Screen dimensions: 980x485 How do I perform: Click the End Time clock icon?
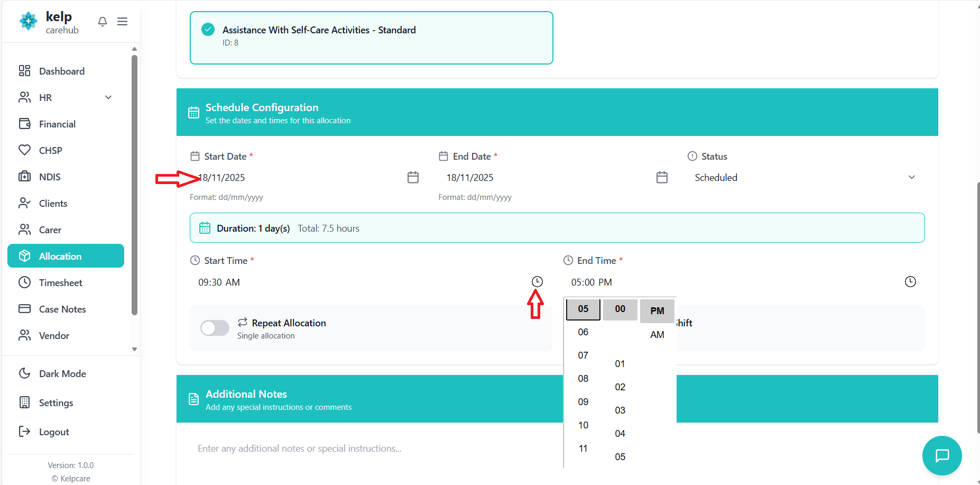click(x=910, y=282)
